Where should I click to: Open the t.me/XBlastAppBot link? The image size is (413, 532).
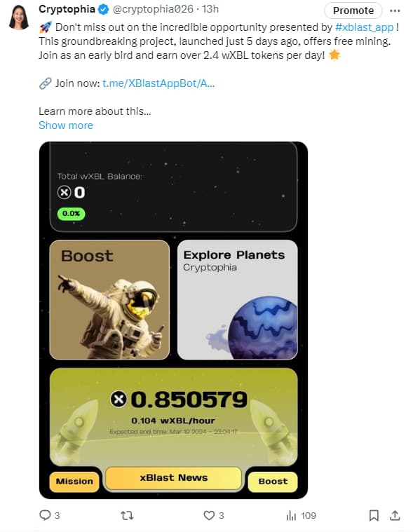click(158, 83)
